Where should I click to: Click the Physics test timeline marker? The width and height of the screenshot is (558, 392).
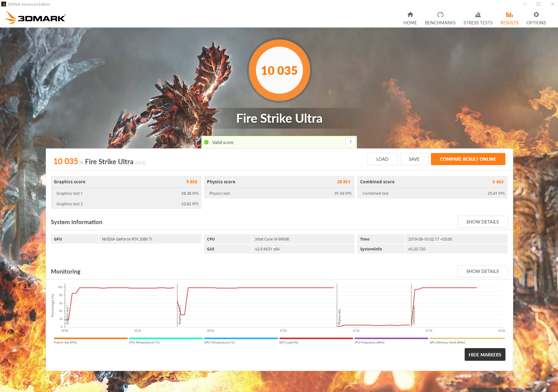(339, 317)
